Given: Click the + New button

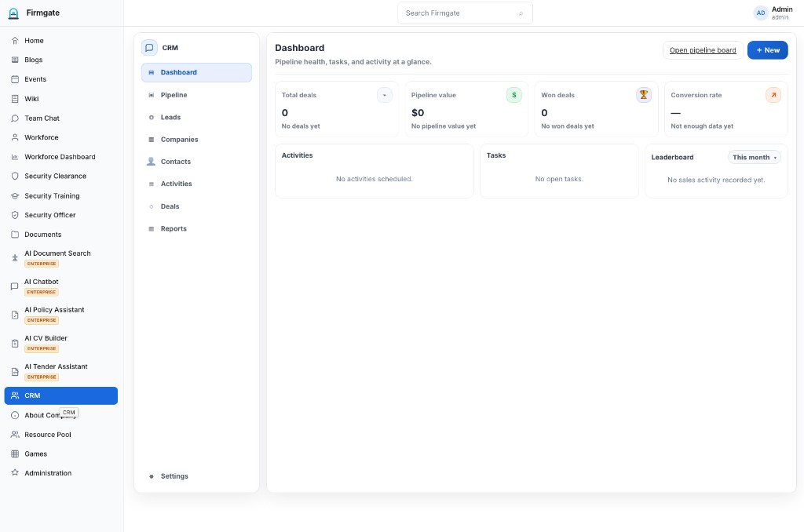Looking at the screenshot, I should point(768,50).
